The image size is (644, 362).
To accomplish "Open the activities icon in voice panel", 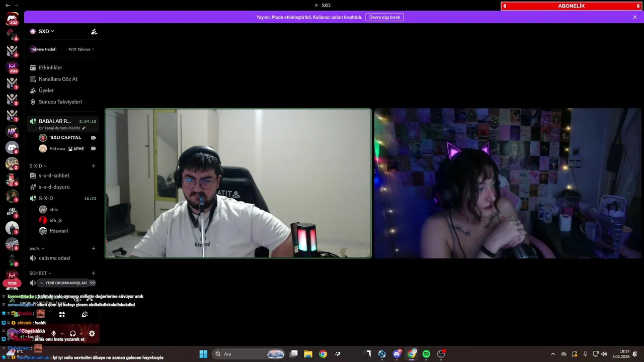I will pos(62,314).
